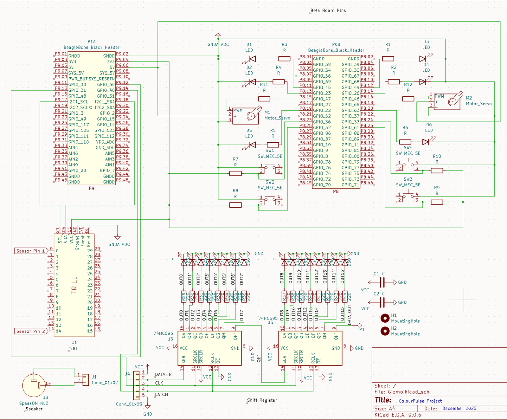Select the 'P1A' reference on P9

click(x=92, y=42)
